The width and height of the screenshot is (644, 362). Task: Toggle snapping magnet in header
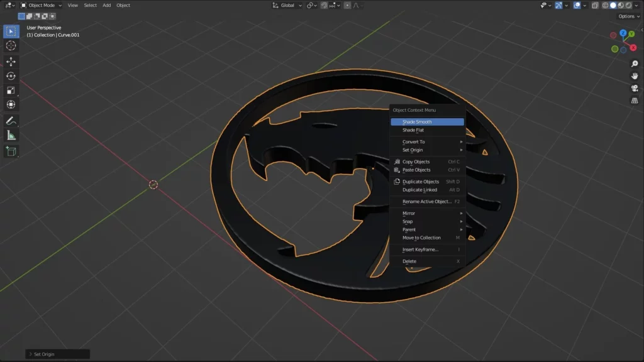324,5
